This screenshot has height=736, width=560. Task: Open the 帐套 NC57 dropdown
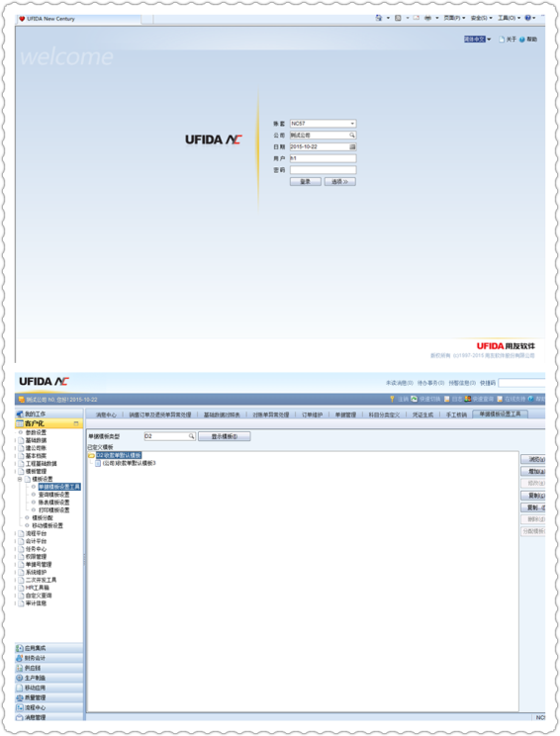(352, 124)
